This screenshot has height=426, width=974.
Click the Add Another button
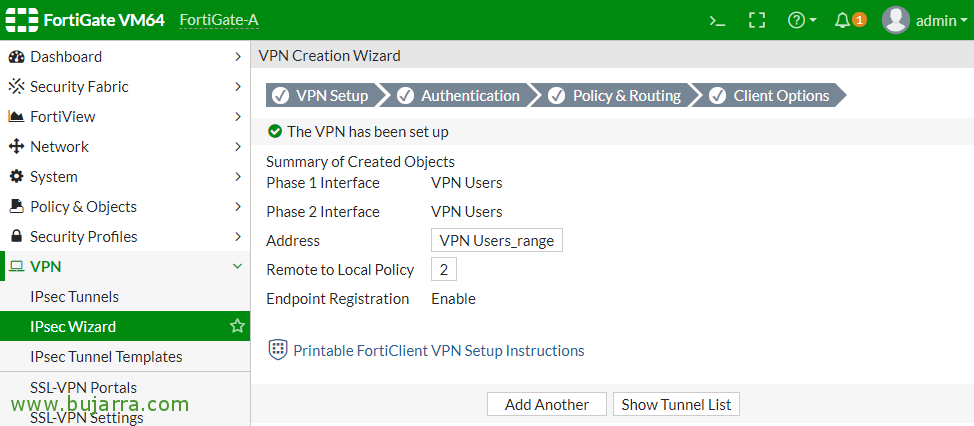click(x=547, y=404)
